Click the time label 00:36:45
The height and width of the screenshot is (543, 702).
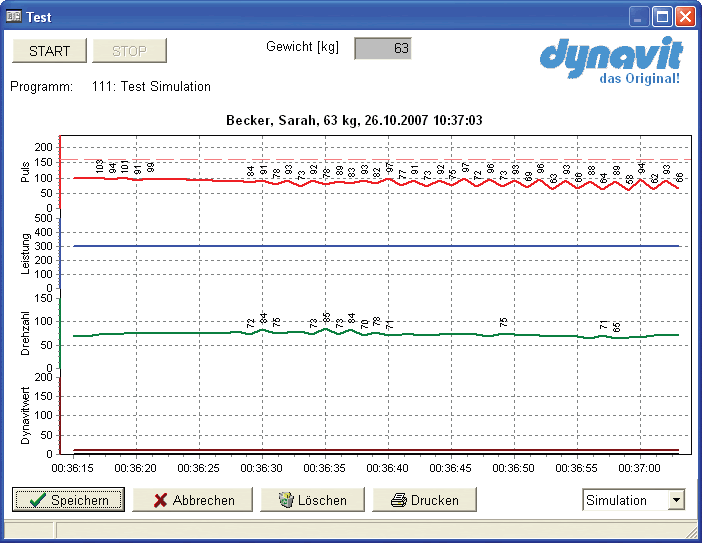tap(450, 468)
